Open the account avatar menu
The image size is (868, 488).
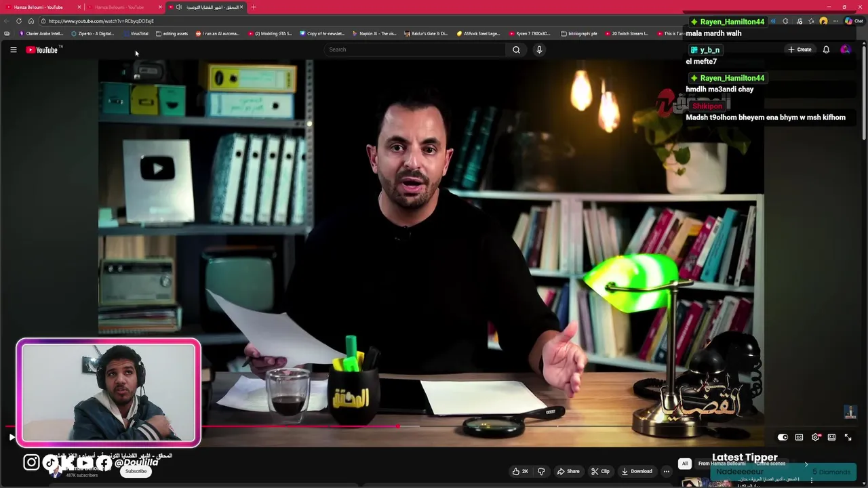845,49
